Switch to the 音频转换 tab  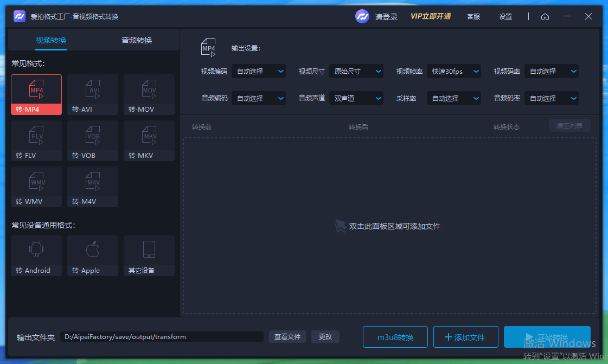coord(137,40)
